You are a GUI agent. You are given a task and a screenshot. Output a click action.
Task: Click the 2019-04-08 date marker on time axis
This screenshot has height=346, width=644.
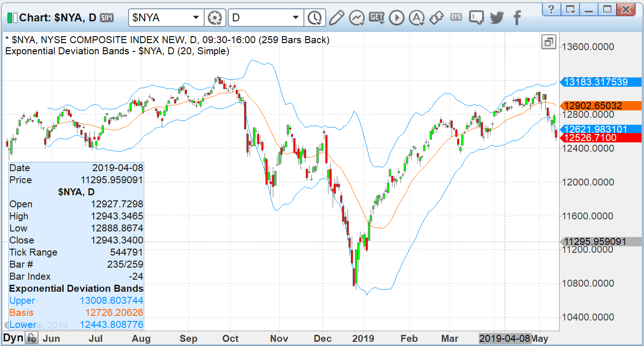[x=505, y=339]
